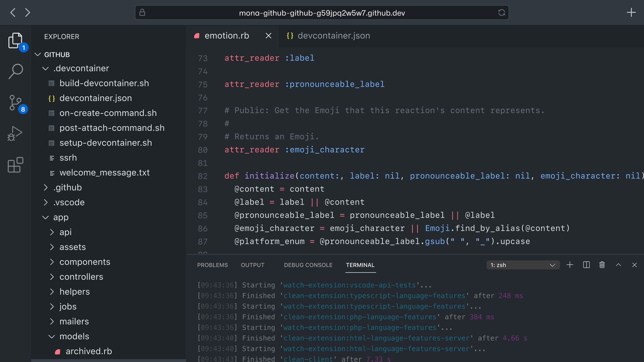Viewport: 644px width, 362px height.
Task: Switch to the DEBUG CONSOLE tab
Action: (308, 265)
